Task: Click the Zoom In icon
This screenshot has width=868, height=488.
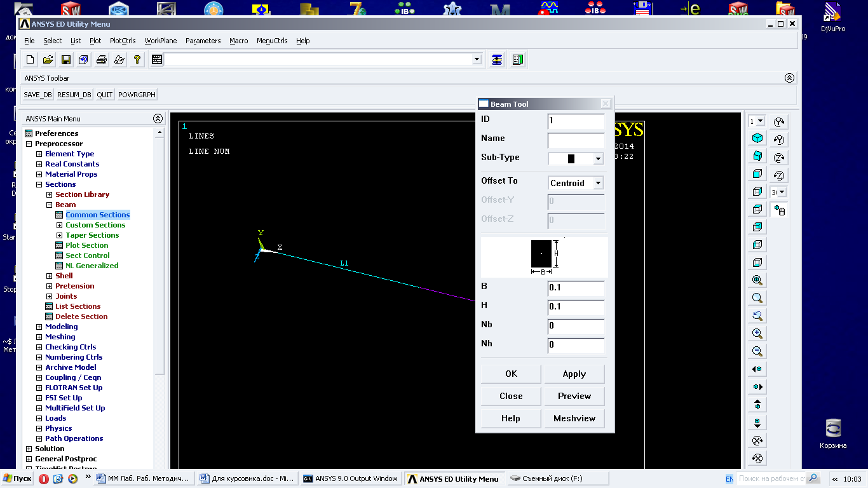Action: tap(757, 334)
